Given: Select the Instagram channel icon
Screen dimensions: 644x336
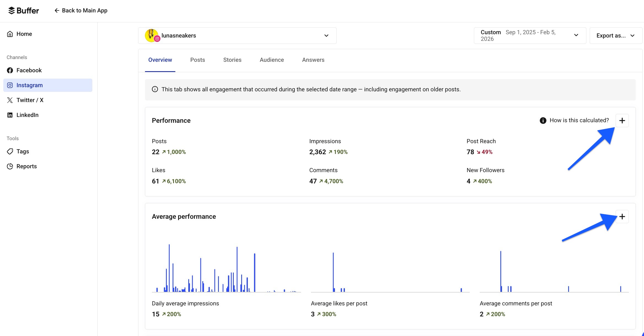Looking at the screenshot, I should (x=10, y=85).
